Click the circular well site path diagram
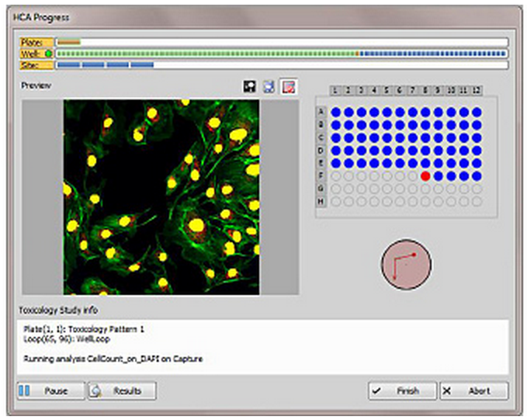The width and height of the screenshot is (527, 420). [x=406, y=264]
